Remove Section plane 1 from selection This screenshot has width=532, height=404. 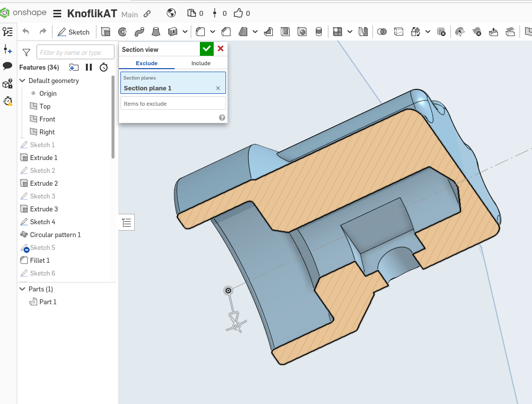pyautogui.click(x=218, y=88)
